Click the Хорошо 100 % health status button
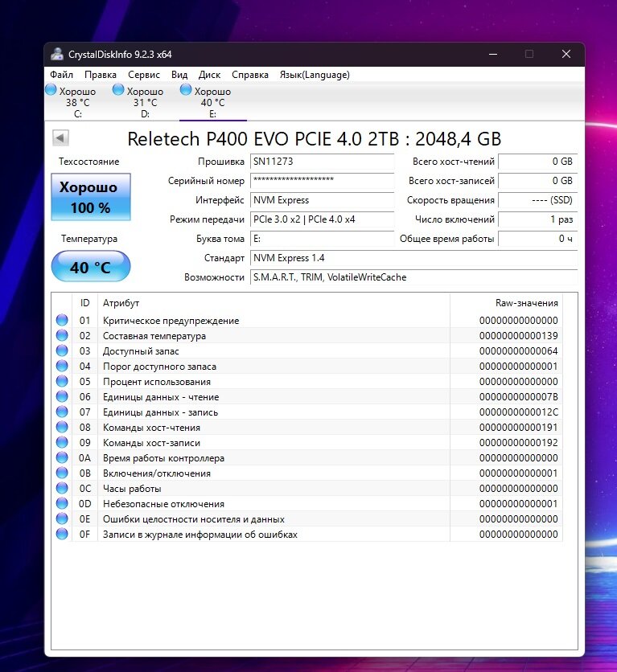Image resolution: width=617 pixels, height=672 pixels. (91, 197)
